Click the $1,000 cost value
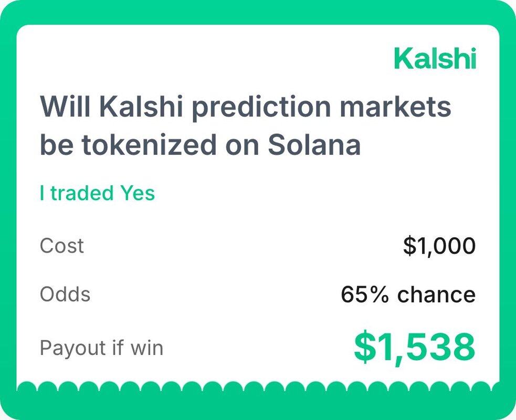516x420 pixels. 439,246
